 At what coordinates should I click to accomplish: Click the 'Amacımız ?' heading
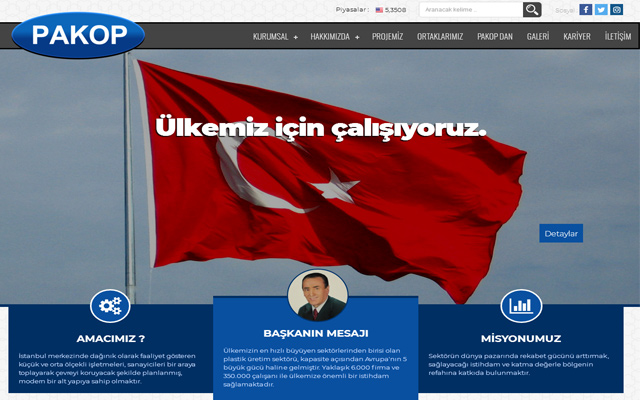click(x=111, y=339)
